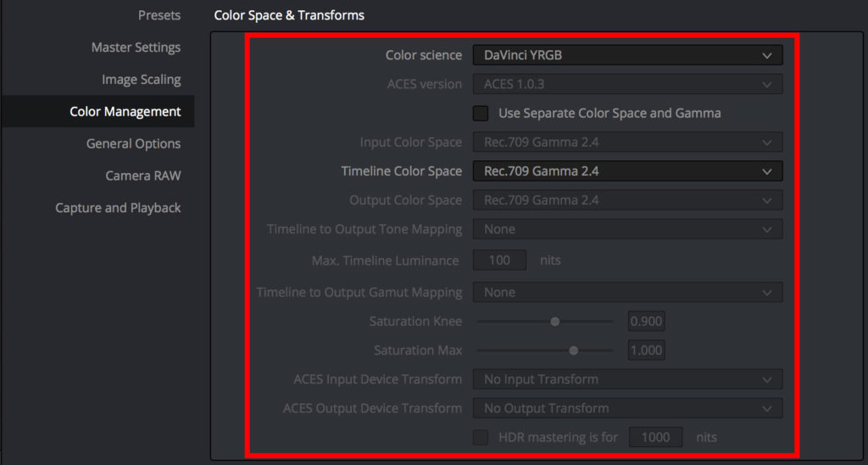Open the Camera RAW settings

point(143,176)
